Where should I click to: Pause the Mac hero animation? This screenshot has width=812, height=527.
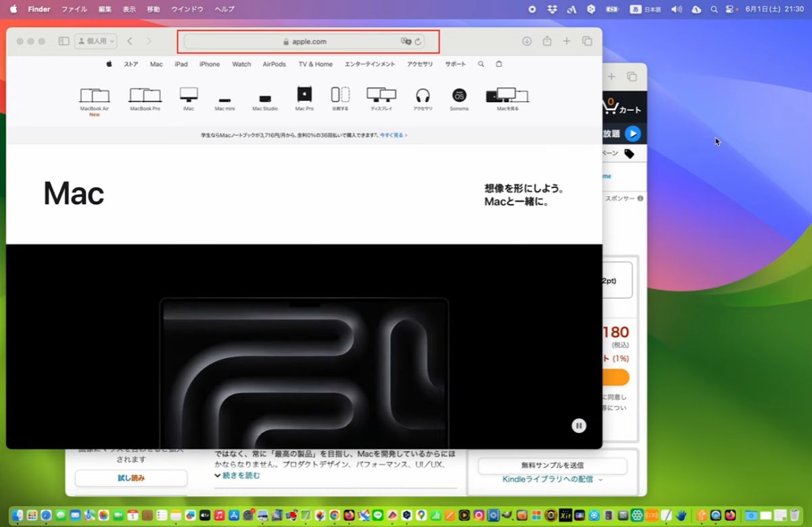tap(578, 426)
